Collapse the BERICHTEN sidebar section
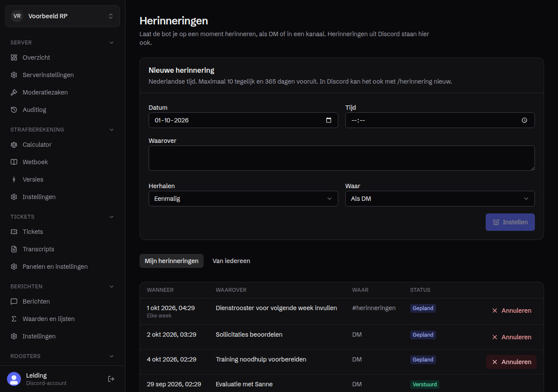This screenshot has height=392, width=558. 112,287
